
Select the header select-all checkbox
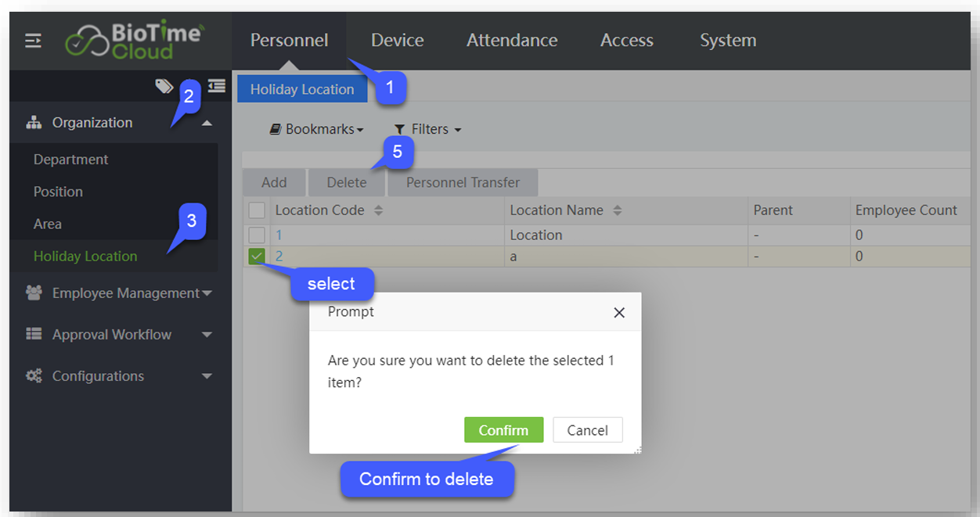tap(257, 210)
